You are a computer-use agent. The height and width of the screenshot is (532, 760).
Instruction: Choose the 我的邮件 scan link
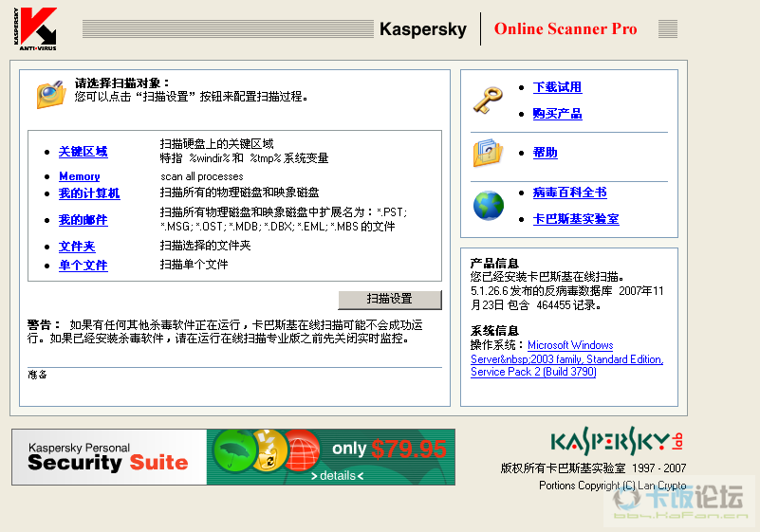(83, 220)
